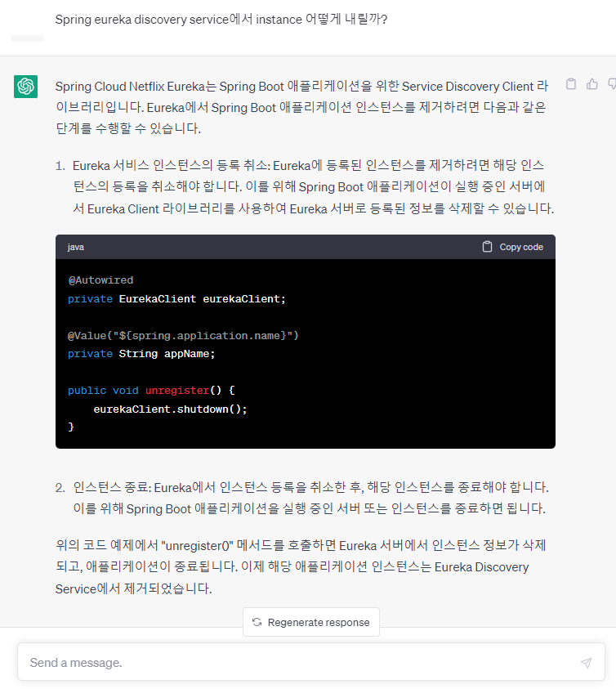Focus the Send a message input field
Viewport: 616px width, 689px height.
(311, 662)
